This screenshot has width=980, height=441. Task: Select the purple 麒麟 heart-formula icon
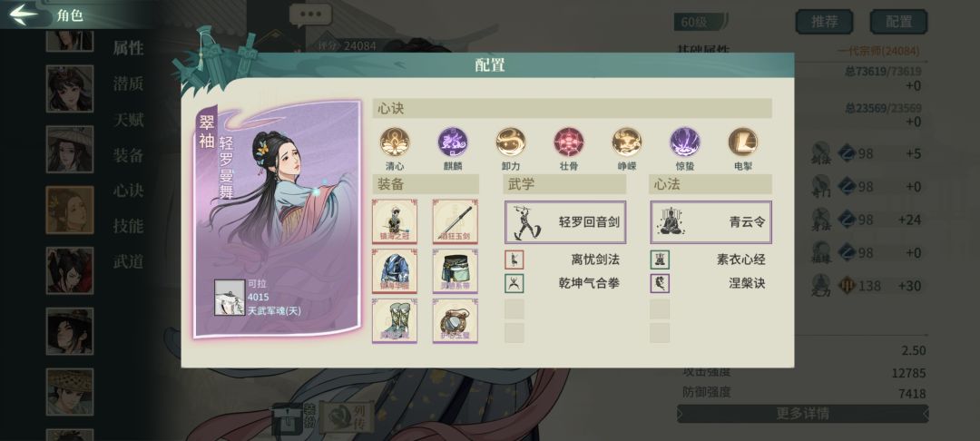453,142
